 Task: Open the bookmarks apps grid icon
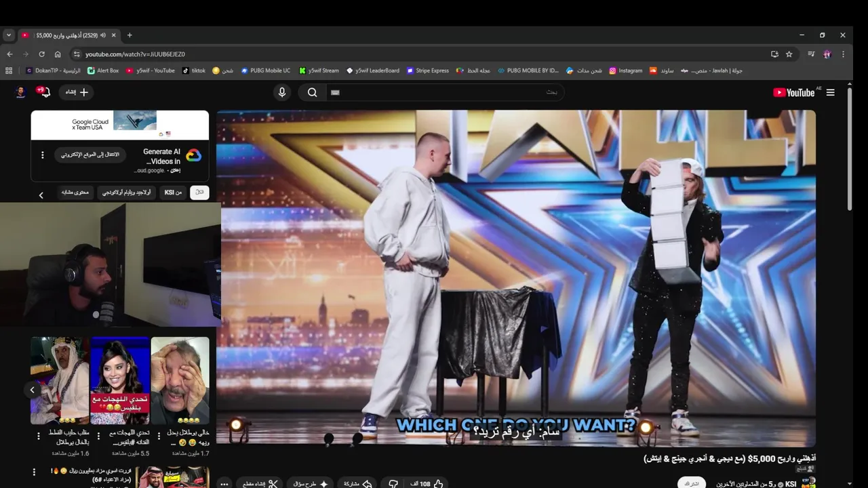9,70
